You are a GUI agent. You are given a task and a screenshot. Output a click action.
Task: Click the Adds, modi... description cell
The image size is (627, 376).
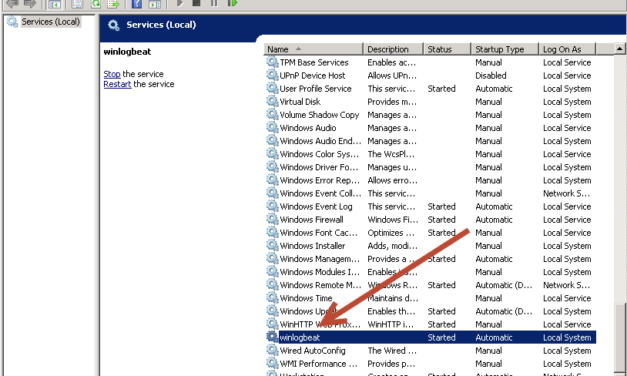tap(392, 246)
